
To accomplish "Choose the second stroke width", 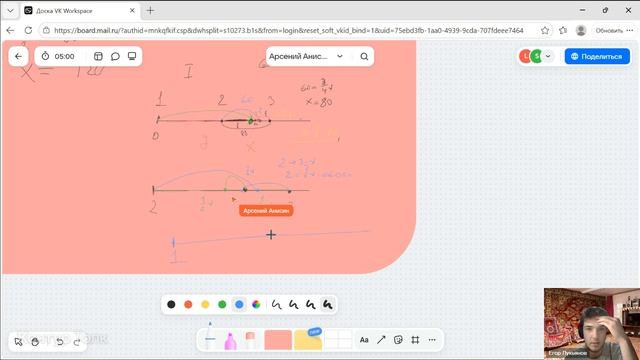I will pos(293,304).
